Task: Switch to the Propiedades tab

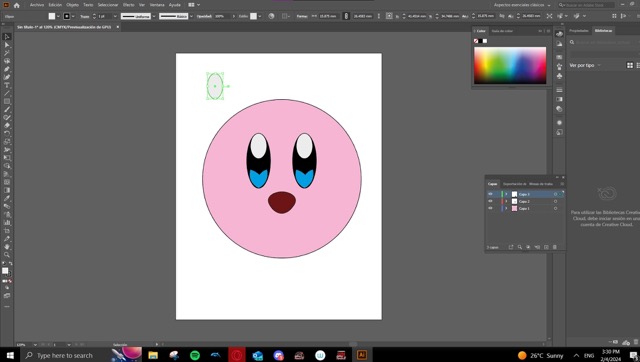Action: pyautogui.click(x=579, y=31)
